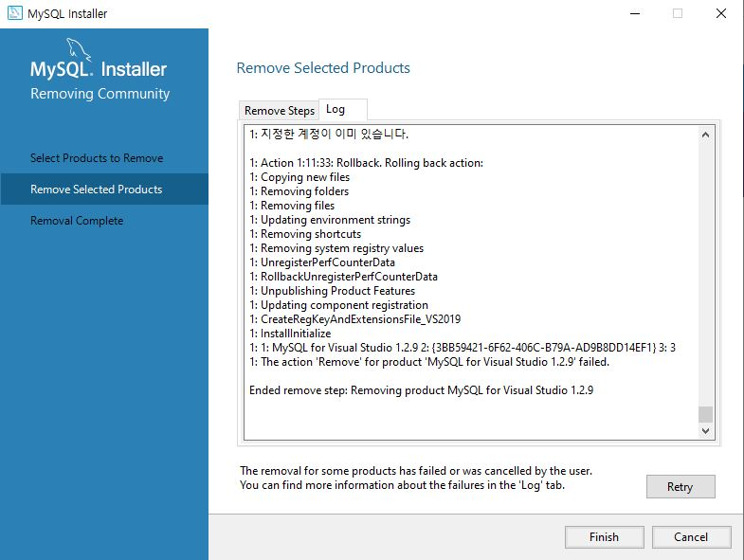Click the Retry button

680,486
